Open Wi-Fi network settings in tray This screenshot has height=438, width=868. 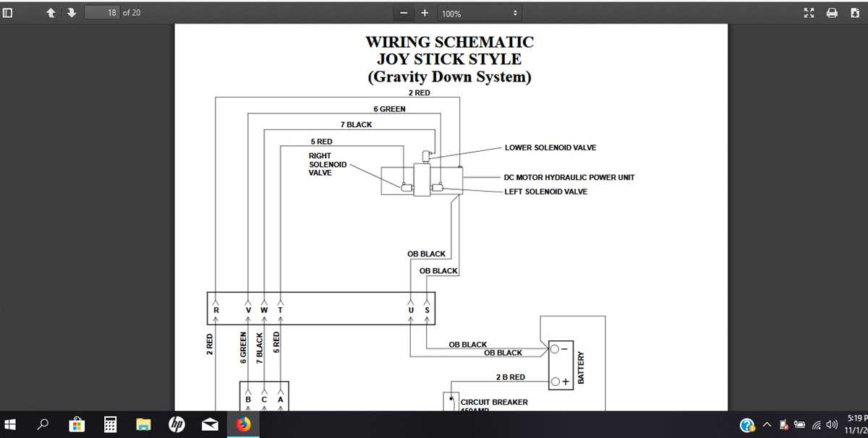817,425
